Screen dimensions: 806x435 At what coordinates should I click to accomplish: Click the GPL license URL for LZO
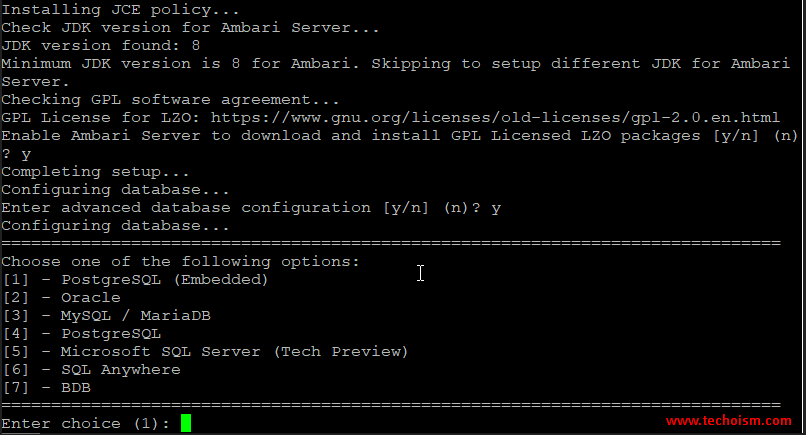495,118
